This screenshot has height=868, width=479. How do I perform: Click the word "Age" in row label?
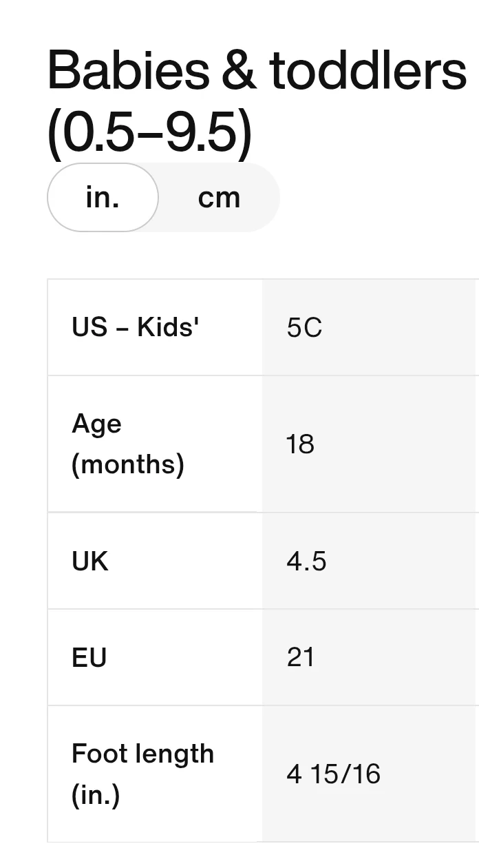96,424
